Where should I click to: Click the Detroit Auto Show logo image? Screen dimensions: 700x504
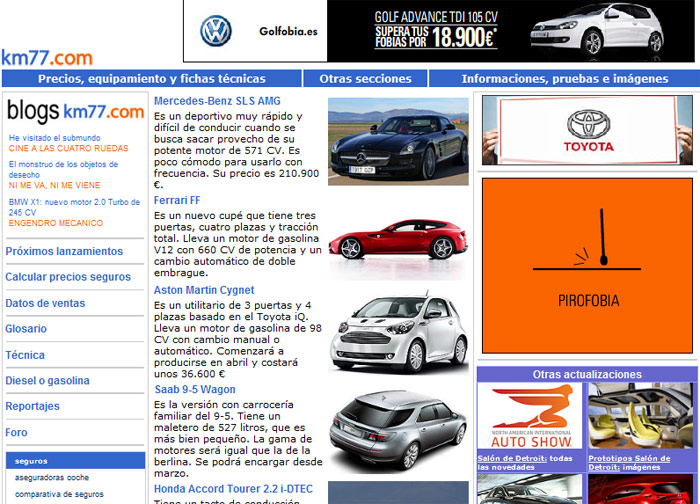pyautogui.click(x=530, y=416)
